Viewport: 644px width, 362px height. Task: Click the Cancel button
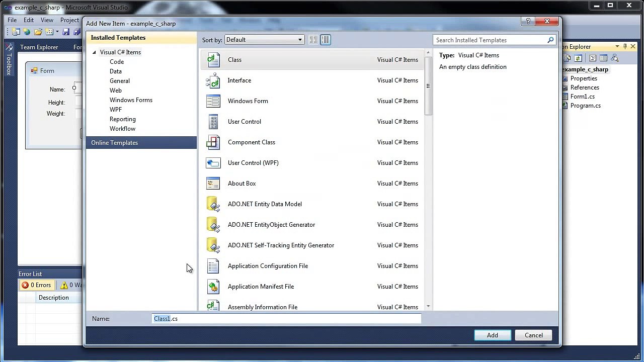tap(533, 335)
